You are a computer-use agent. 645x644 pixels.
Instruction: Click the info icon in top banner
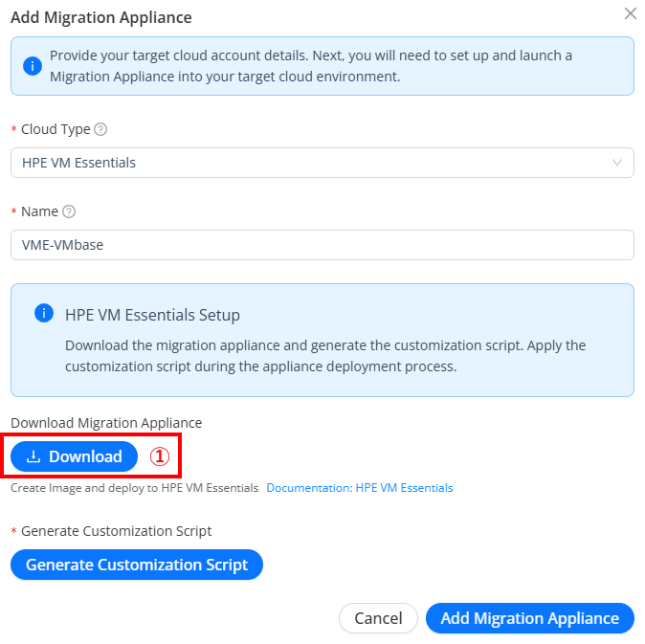[33, 66]
